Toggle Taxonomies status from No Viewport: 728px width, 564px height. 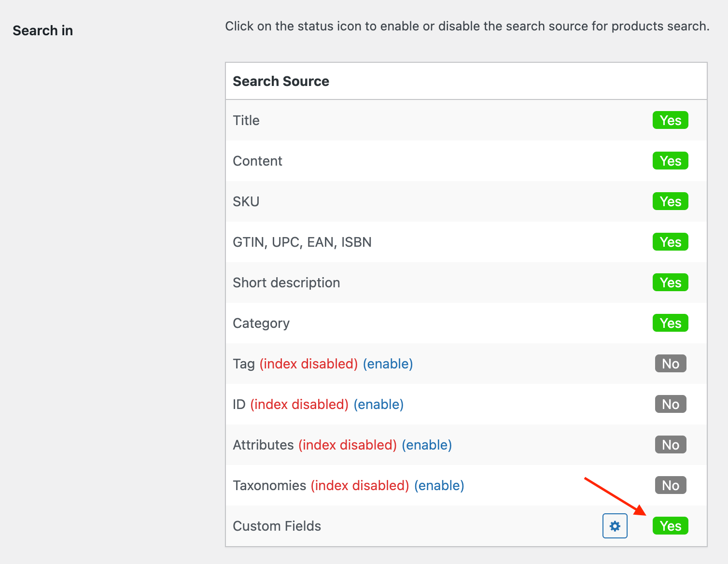point(671,485)
